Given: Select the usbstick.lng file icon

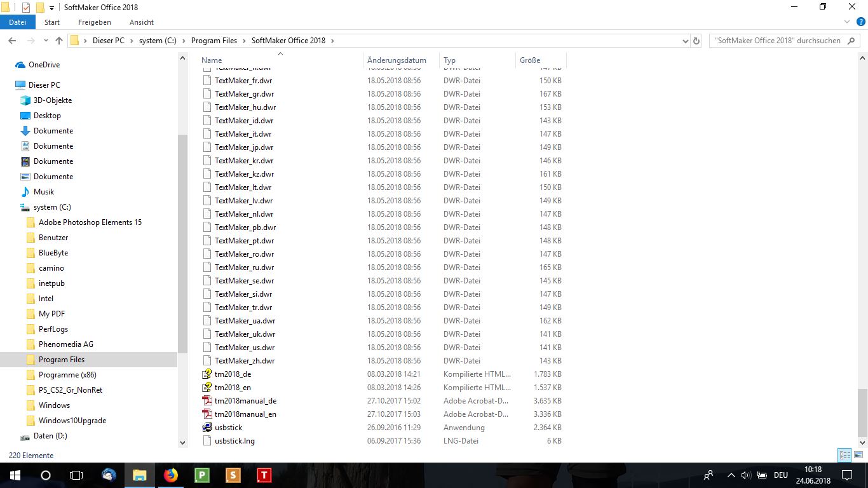Looking at the screenshot, I should [x=207, y=441].
